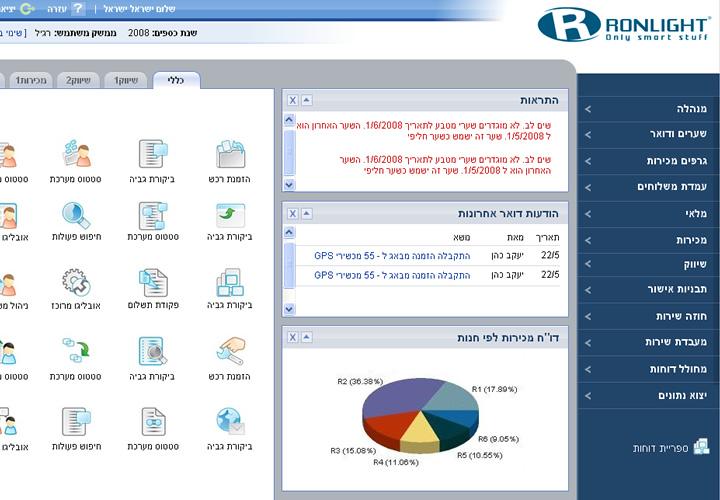Image resolution: width=720 pixels, height=500 pixels.
Task: Click the ספריית דוחות reports library icon
Action: tap(701, 447)
